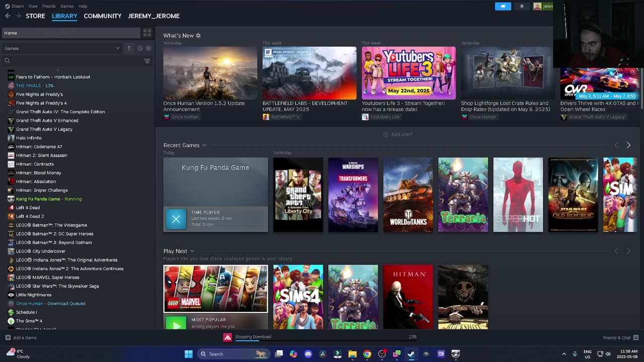Open the Windows Start button
The height and width of the screenshot is (362, 644).
click(189, 354)
